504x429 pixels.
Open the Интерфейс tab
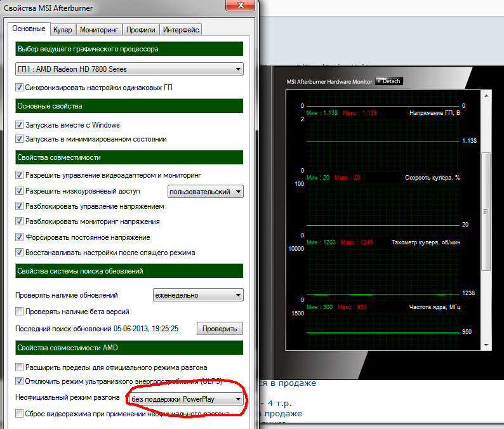[x=181, y=30]
